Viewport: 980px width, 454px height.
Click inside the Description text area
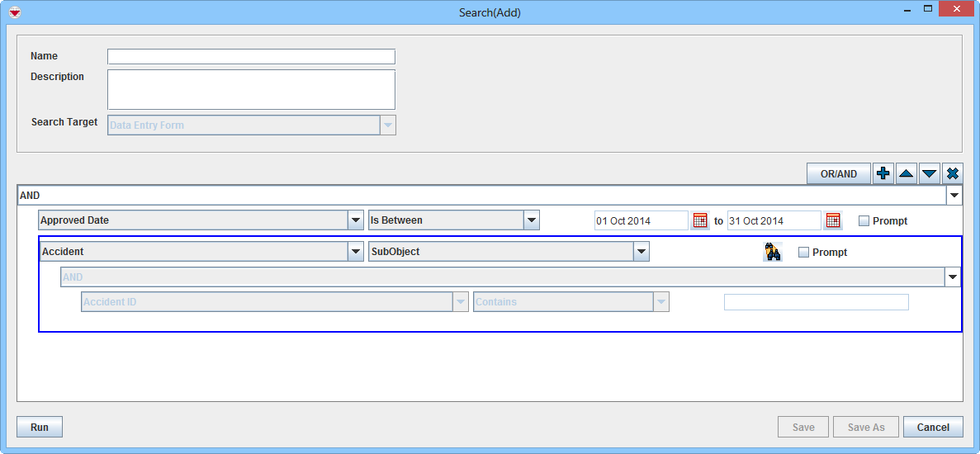point(251,89)
